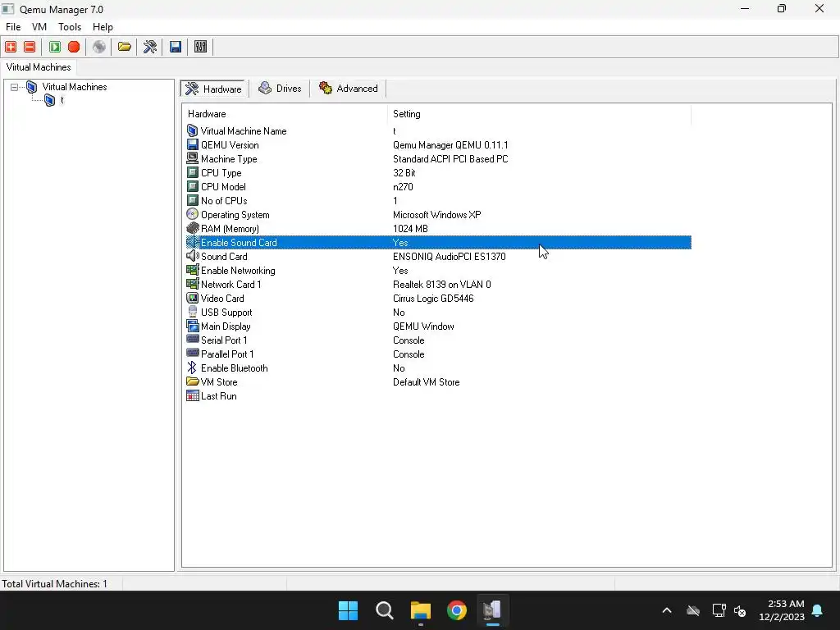Click the Virtual Machines root node icon

coord(32,87)
